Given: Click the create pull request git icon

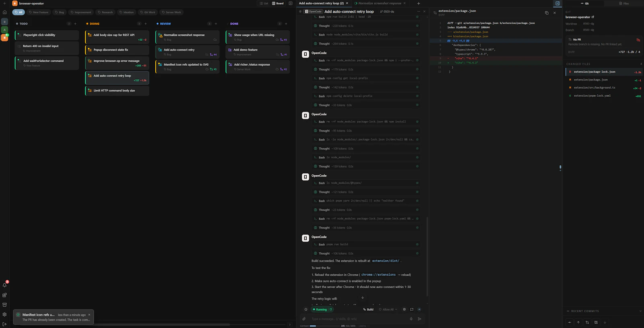Looking at the screenshot, I should (x=587, y=322).
